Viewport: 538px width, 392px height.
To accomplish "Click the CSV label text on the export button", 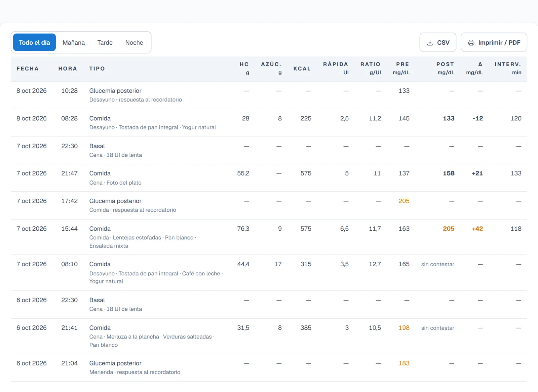I will pos(443,43).
